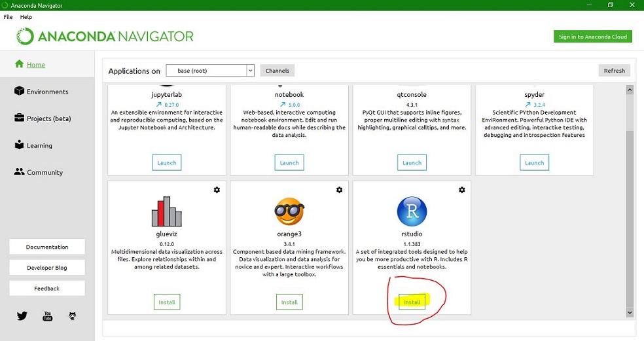Screen dimensions: 644x341
Task: Click the Home house icon
Action: tap(19, 63)
